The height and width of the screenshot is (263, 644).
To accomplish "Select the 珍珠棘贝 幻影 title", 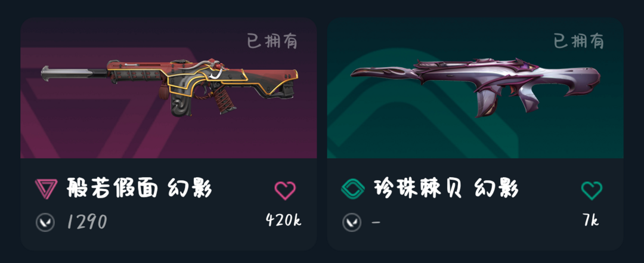I will (446, 190).
